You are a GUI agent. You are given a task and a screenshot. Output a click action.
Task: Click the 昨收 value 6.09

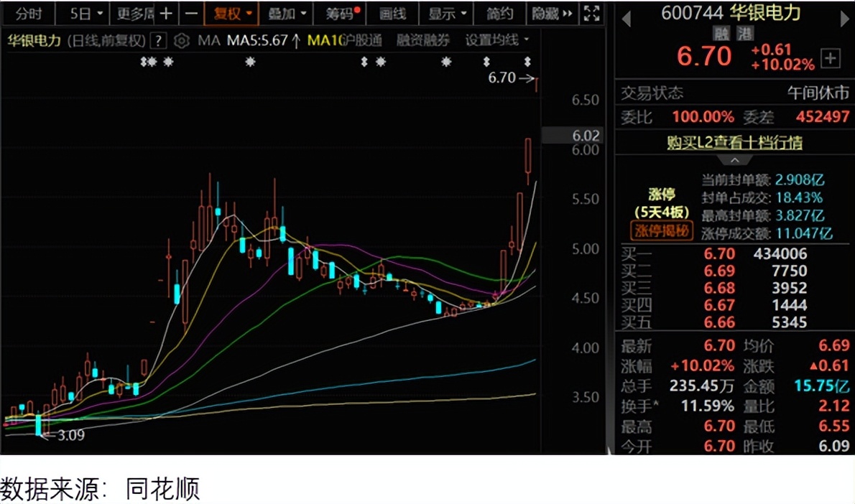click(x=833, y=447)
